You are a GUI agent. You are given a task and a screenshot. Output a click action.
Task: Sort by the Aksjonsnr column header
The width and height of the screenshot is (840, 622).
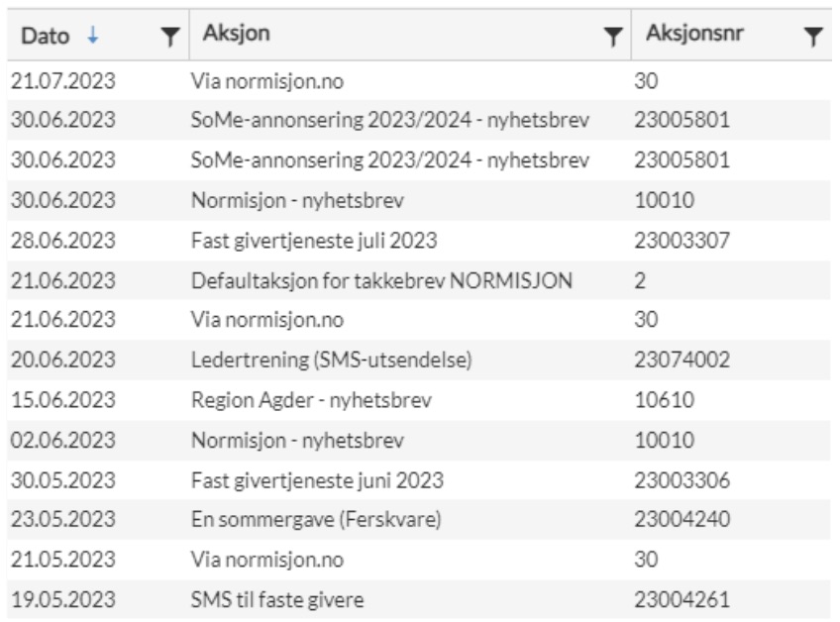tap(694, 34)
